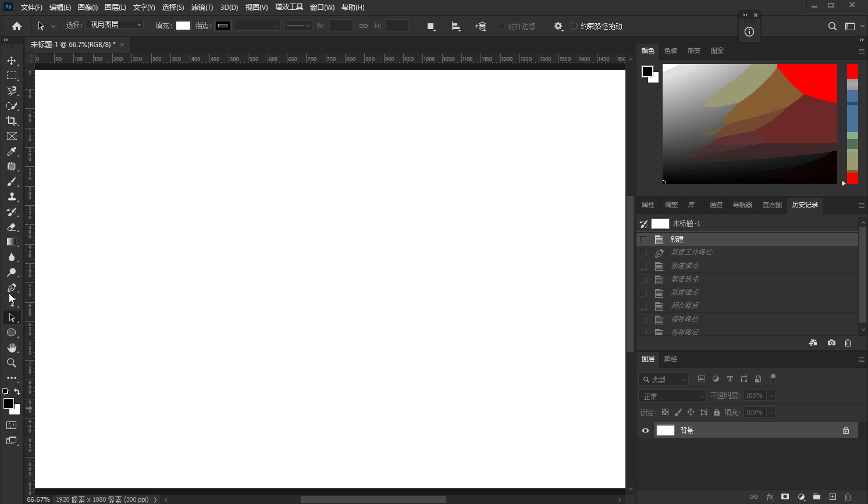Create new snapshot in History panel
Image resolution: width=868 pixels, height=504 pixels.
pos(831,343)
